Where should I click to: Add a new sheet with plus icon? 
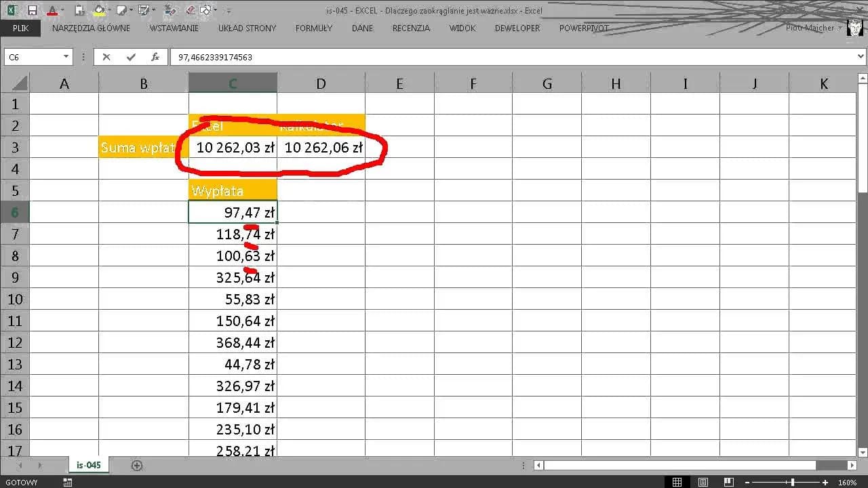(137, 466)
